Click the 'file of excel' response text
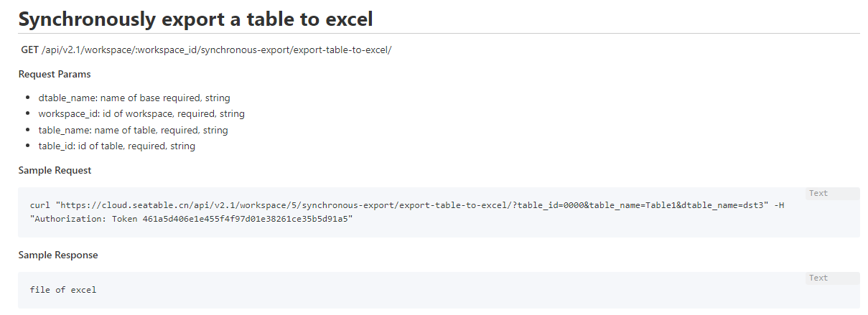This screenshot has height=315, width=868. point(63,290)
